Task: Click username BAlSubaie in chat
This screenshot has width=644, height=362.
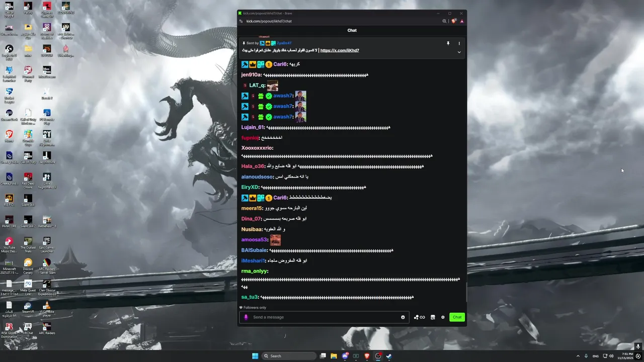Action: 254,250
